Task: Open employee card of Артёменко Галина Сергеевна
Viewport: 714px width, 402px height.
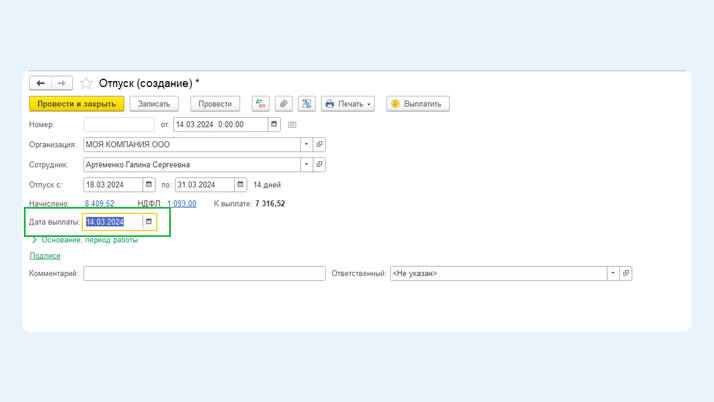Action: [x=319, y=164]
